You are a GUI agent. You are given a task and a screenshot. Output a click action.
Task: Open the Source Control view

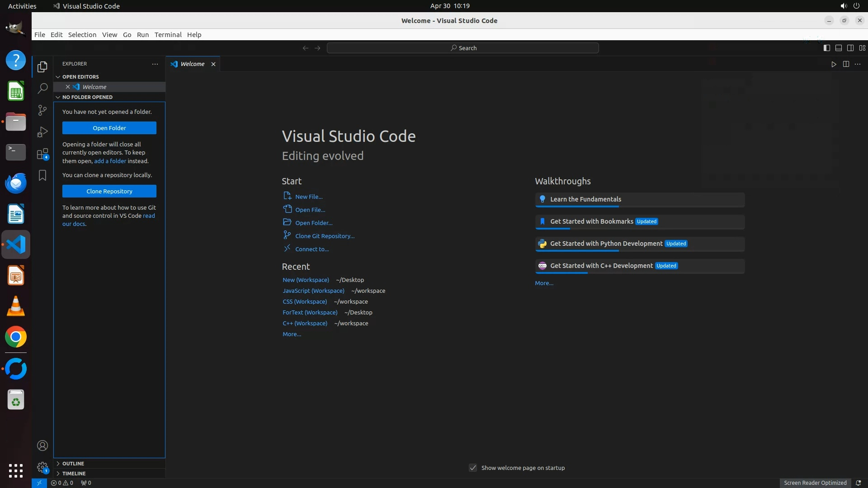click(42, 110)
